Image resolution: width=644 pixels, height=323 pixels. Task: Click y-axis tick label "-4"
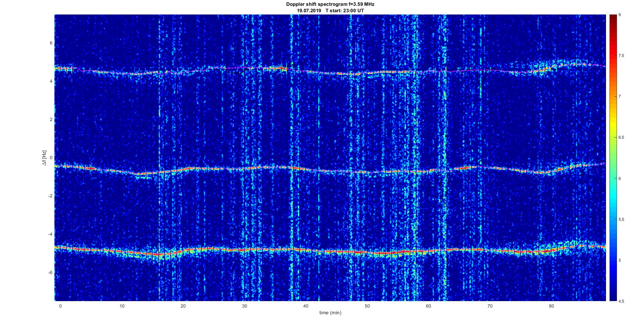(51, 234)
